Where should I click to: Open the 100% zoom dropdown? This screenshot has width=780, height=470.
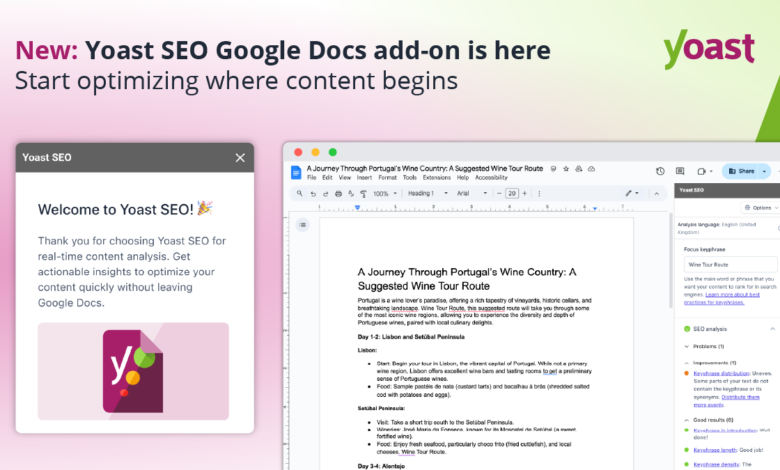pos(386,193)
